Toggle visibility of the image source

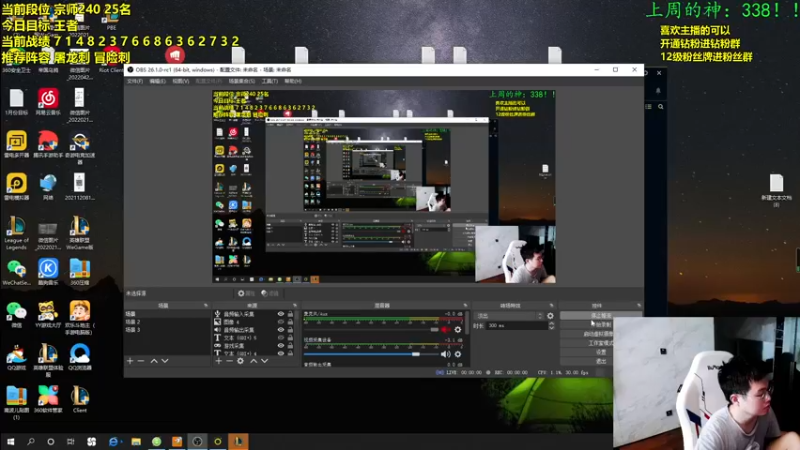coord(281,322)
